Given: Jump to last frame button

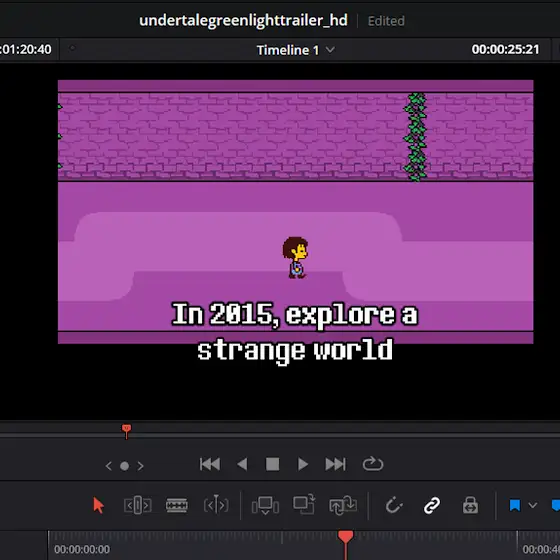Looking at the screenshot, I should [x=335, y=464].
